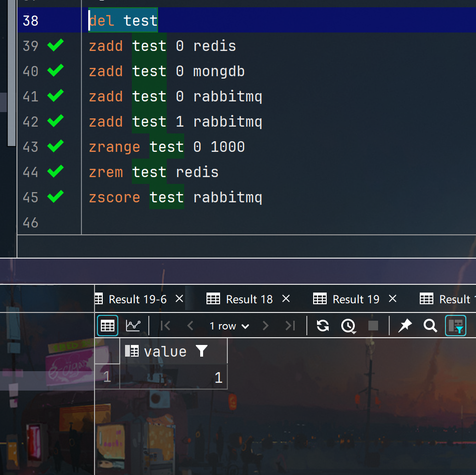Viewport: 476px width, 475px height.
Task: Go to previous page of results
Action: click(x=190, y=326)
